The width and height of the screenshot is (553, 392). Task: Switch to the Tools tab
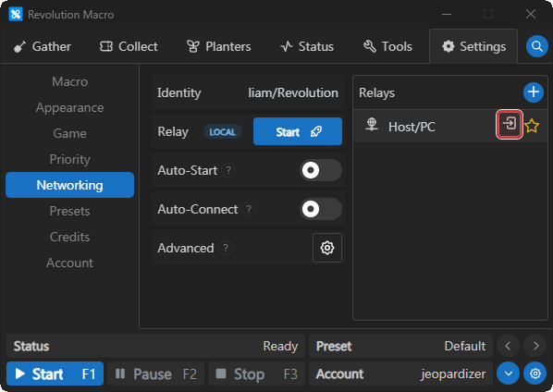click(387, 46)
